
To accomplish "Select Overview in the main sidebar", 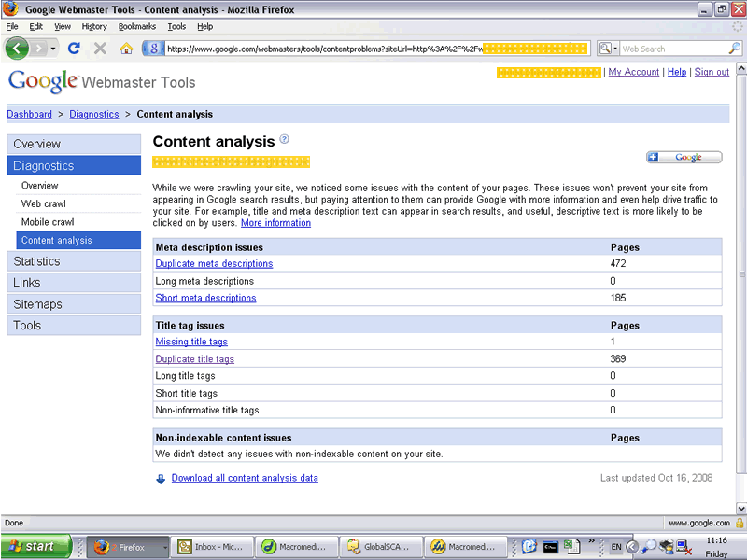I will pyautogui.click(x=74, y=144).
